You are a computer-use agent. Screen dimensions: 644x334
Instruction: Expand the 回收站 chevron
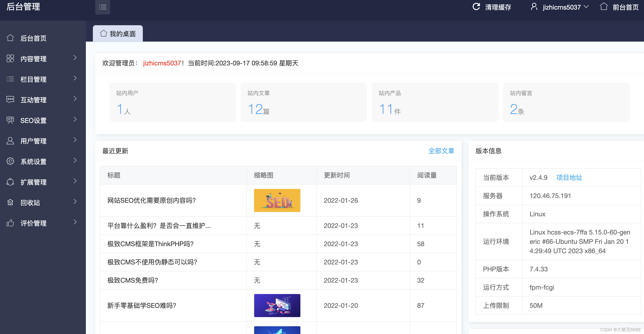75,201
